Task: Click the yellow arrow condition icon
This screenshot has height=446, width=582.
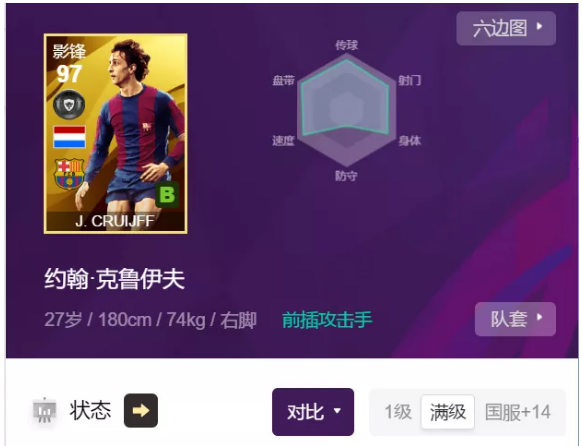Action: pos(141,410)
